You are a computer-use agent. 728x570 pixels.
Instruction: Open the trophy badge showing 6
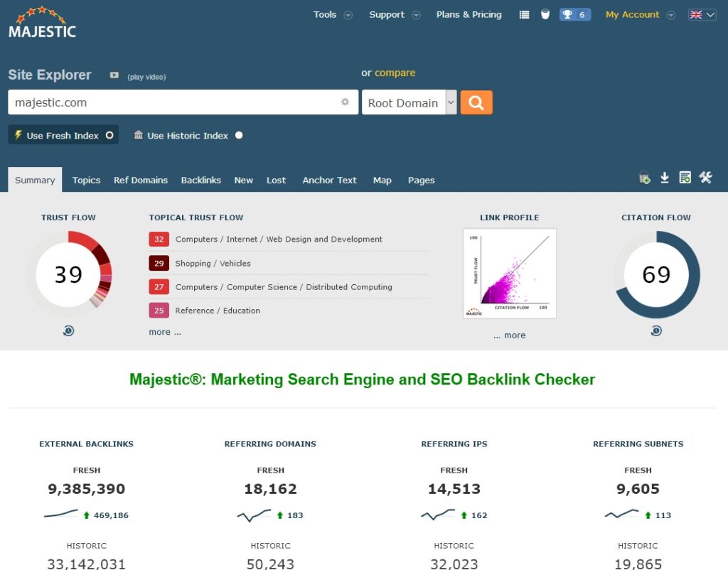pos(574,15)
